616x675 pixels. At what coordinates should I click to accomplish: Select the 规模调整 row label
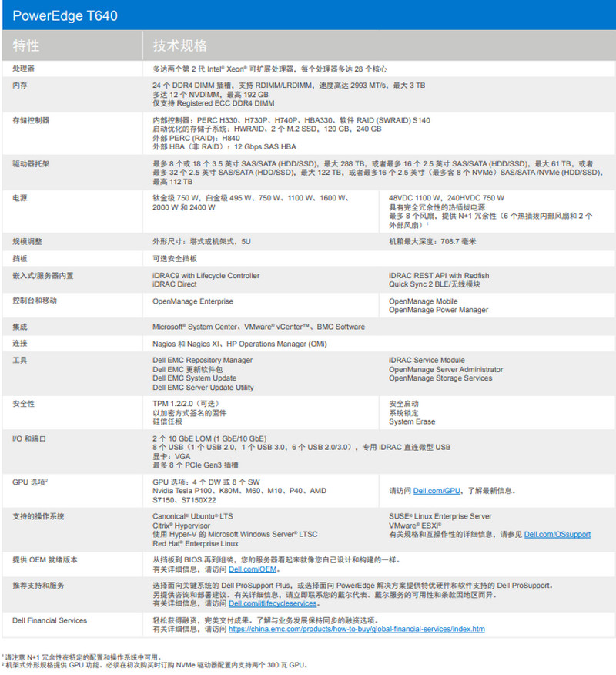click(27, 241)
